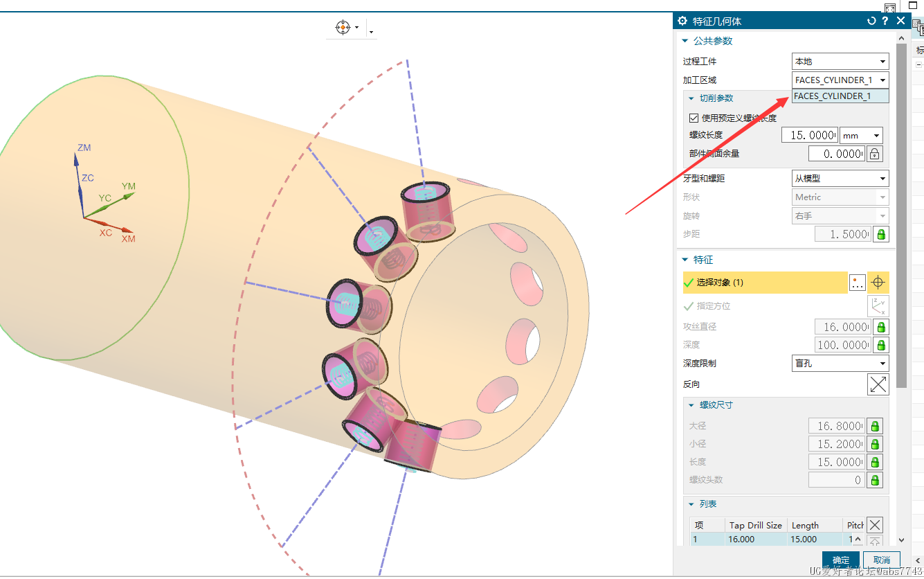Click the ZM axis label of coordinate system
This screenshot has width=924, height=579.
coord(84,148)
